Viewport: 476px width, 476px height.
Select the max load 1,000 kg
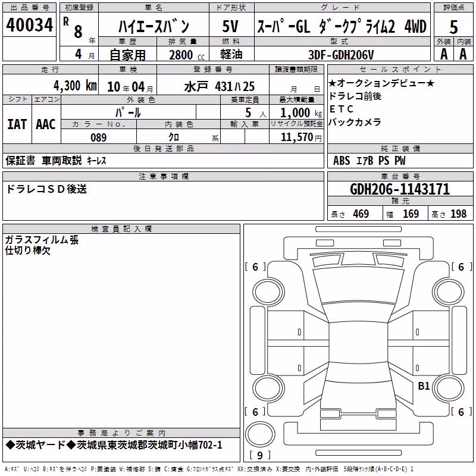coord(301,112)
